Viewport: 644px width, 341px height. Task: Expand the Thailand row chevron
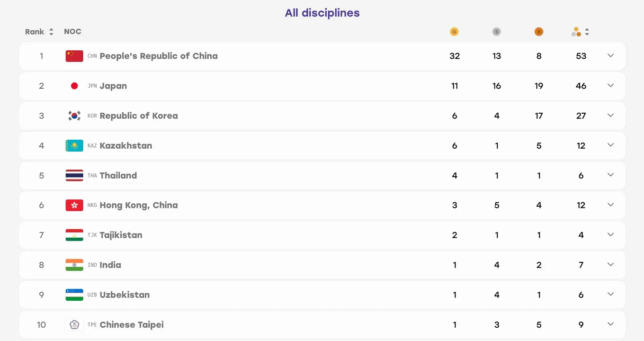pyautogui.click(x=610, y=175)
